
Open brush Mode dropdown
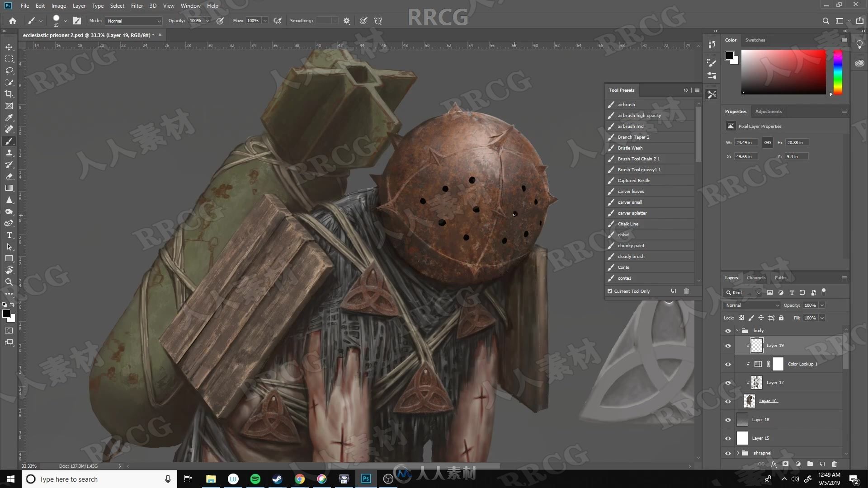(x=133, y=21)
